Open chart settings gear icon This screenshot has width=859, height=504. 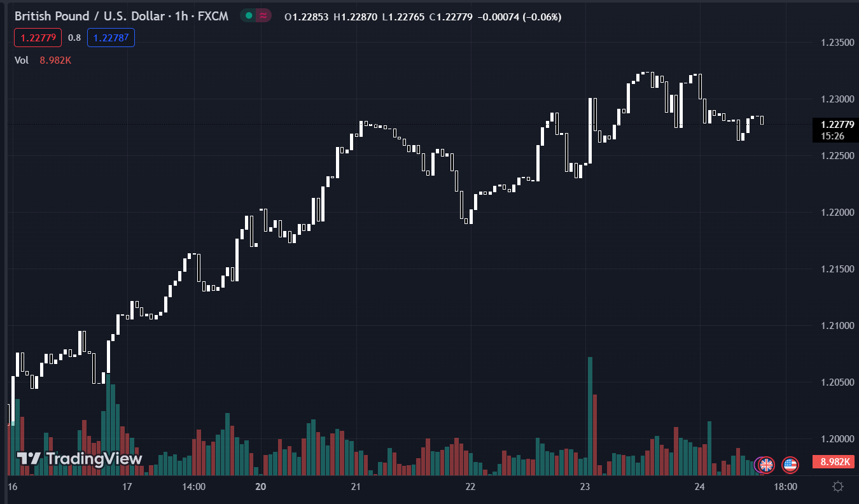tap(838, 487)
